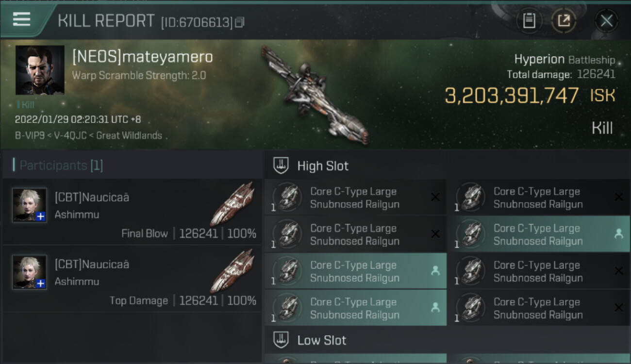Image resolution: width=631 pixels, height=364 pixels.
Task: Click the Hyperion battleship image
Action: coord(315,95)
